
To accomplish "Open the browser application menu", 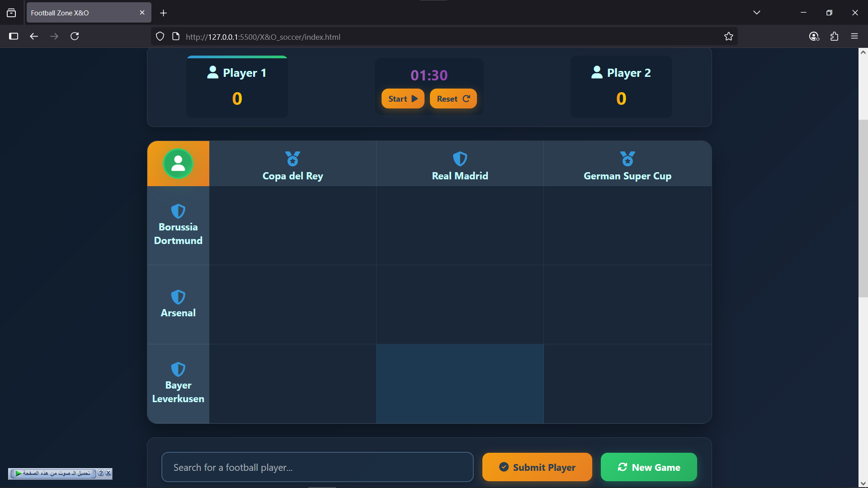I will tap(854, 37).
